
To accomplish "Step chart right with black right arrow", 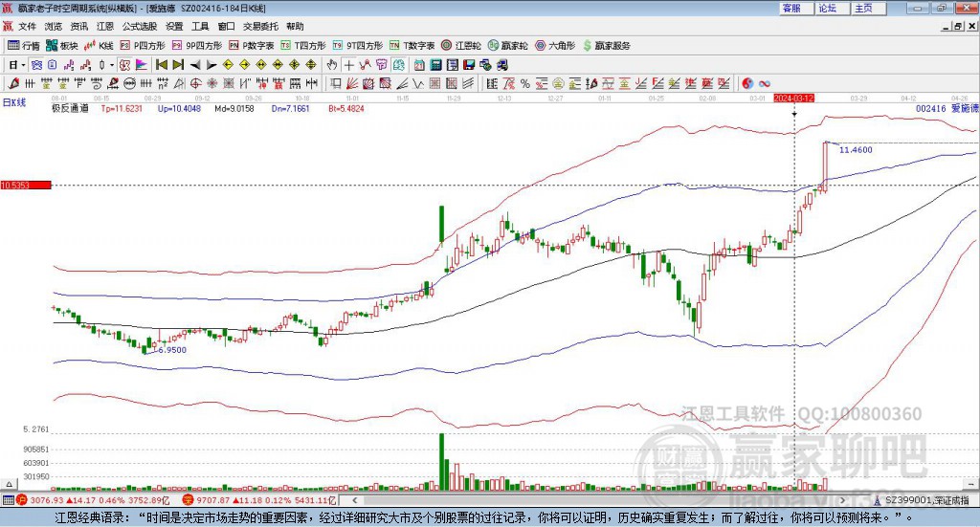I will coord(212,65).
